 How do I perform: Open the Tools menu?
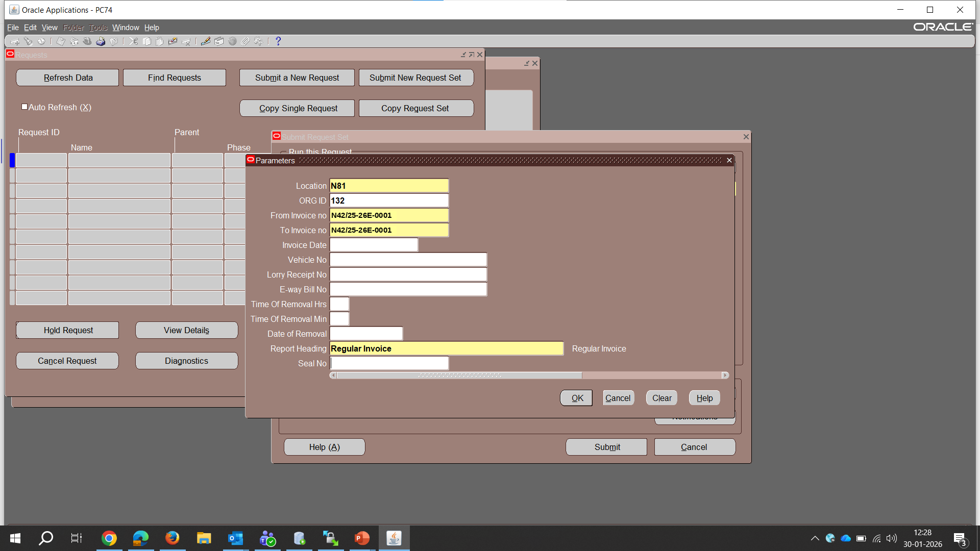coord(98,28)
